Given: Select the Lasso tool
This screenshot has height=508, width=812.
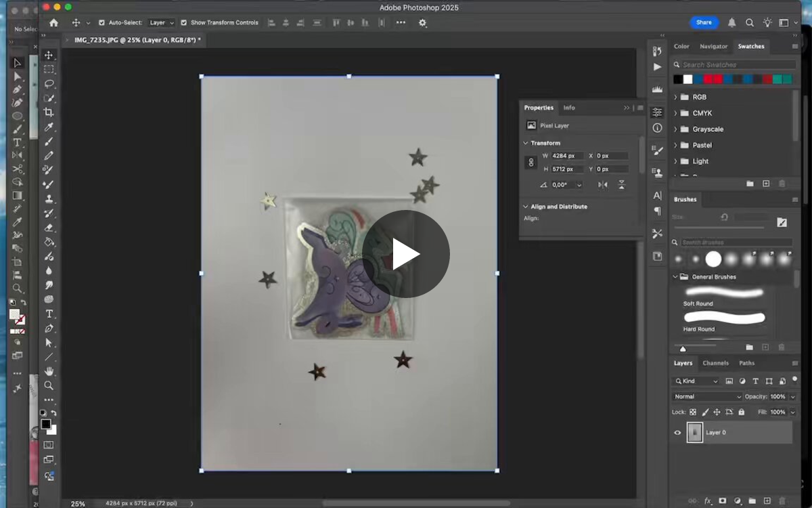Looking at the screenshot, I should (49, 84).
